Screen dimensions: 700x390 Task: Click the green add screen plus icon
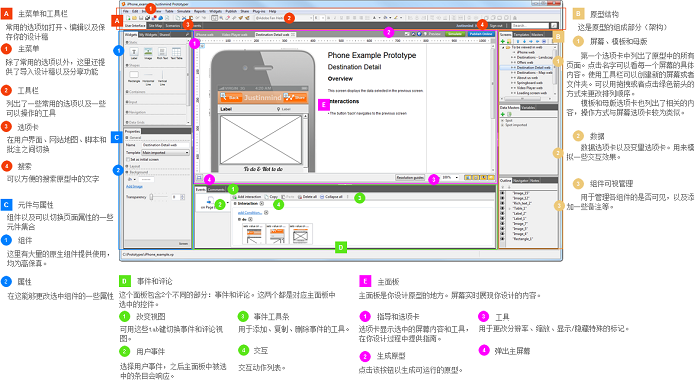click(503, 41)
